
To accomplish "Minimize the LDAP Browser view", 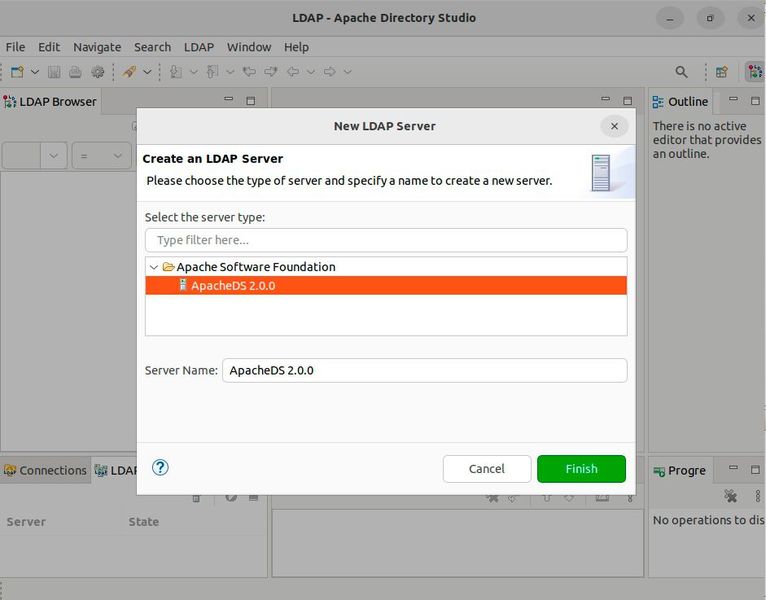I will pos(229,100).
